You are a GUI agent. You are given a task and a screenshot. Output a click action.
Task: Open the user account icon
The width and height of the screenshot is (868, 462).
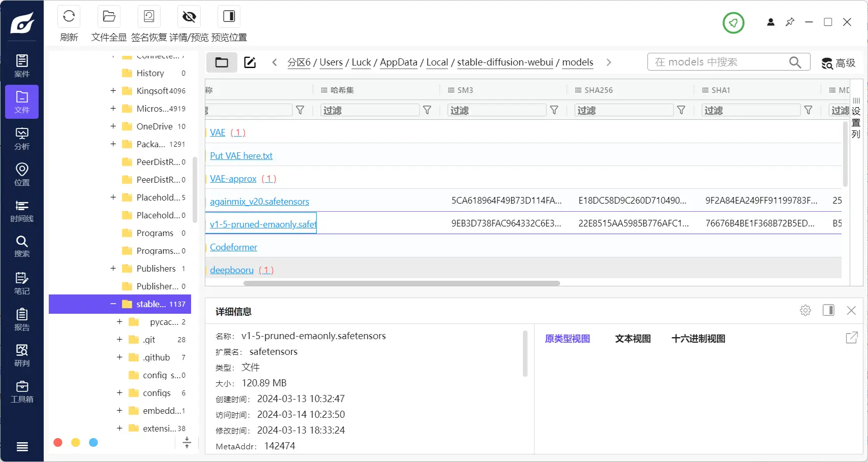pyautogui.click(x=770, y=22)
